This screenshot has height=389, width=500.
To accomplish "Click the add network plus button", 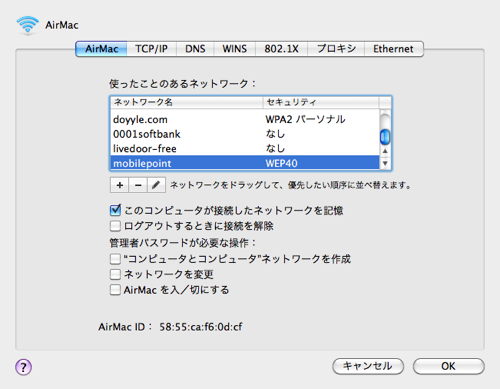I will (x=120, y=185).
